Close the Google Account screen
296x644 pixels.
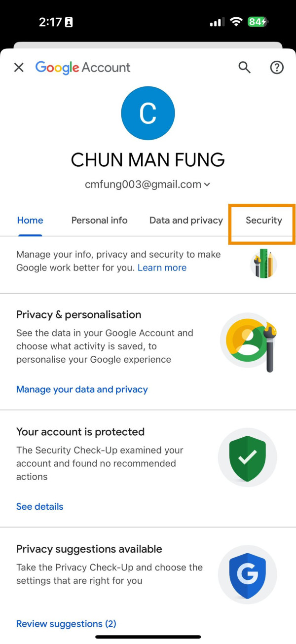pos(19,67)
